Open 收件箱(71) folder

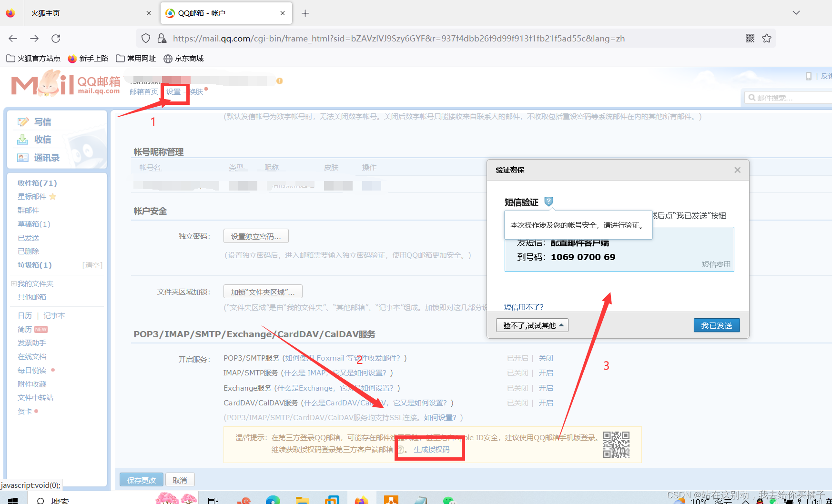(37, 183)
